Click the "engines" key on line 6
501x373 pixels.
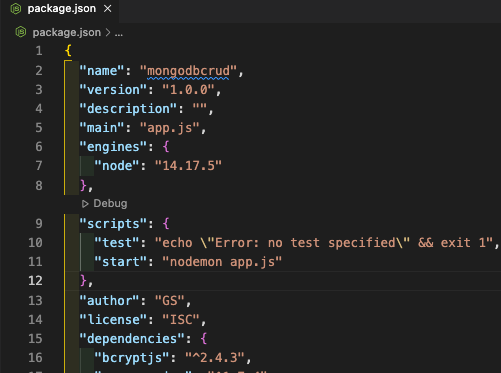[x=113, y=147]
